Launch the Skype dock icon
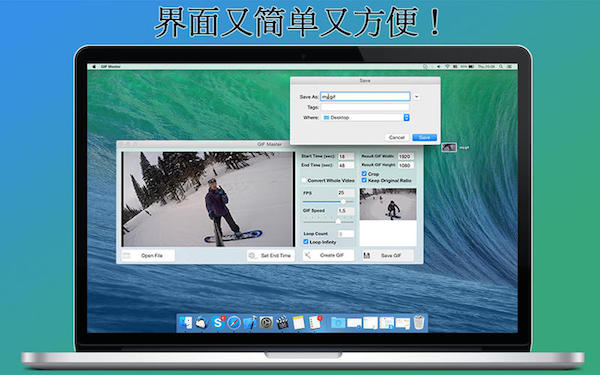 218,323
